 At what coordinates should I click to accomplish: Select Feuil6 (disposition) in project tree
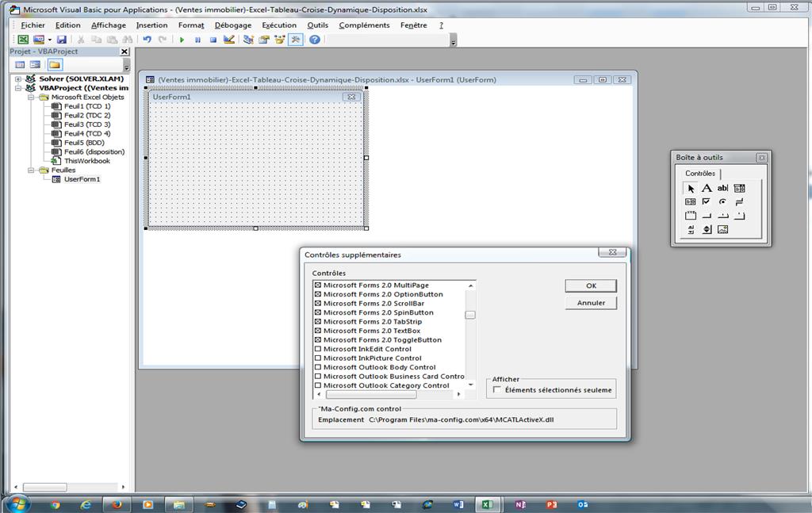94,151
